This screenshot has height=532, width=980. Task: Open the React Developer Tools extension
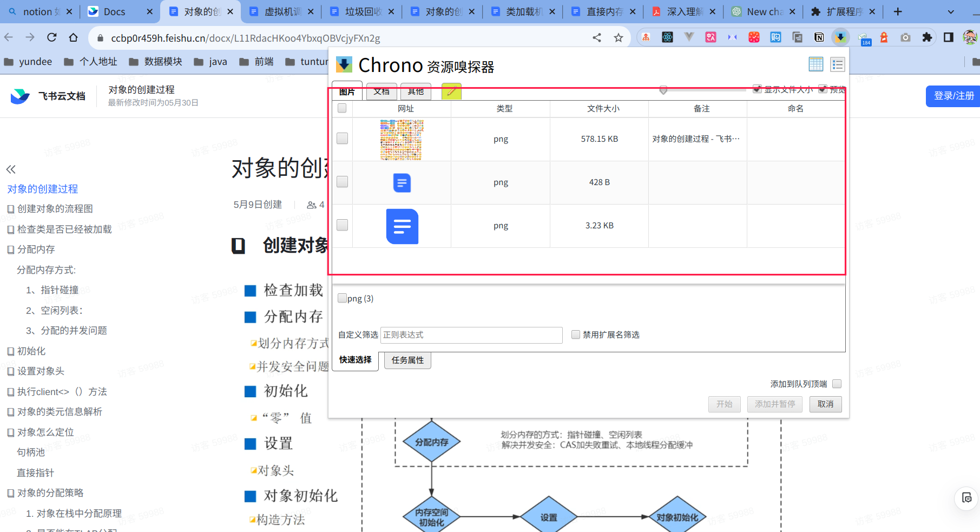tap(667, 37)
